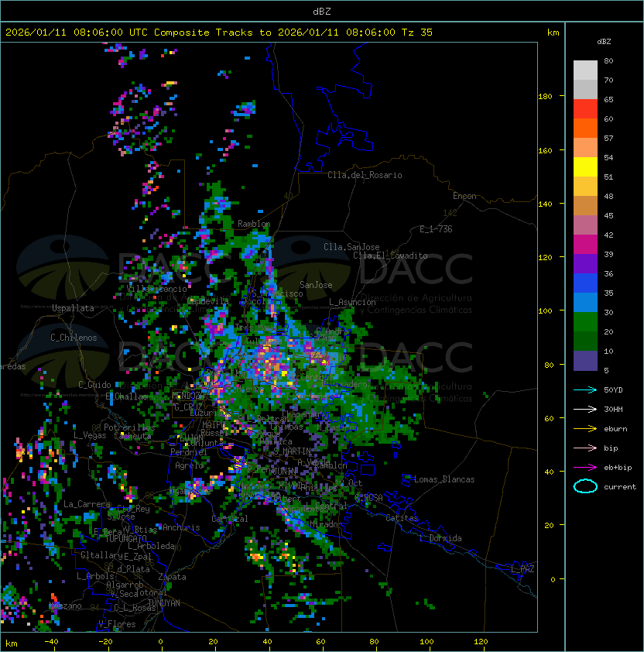
Task: Click the Clla.del_Rosario map label
Action: point(365,175)
